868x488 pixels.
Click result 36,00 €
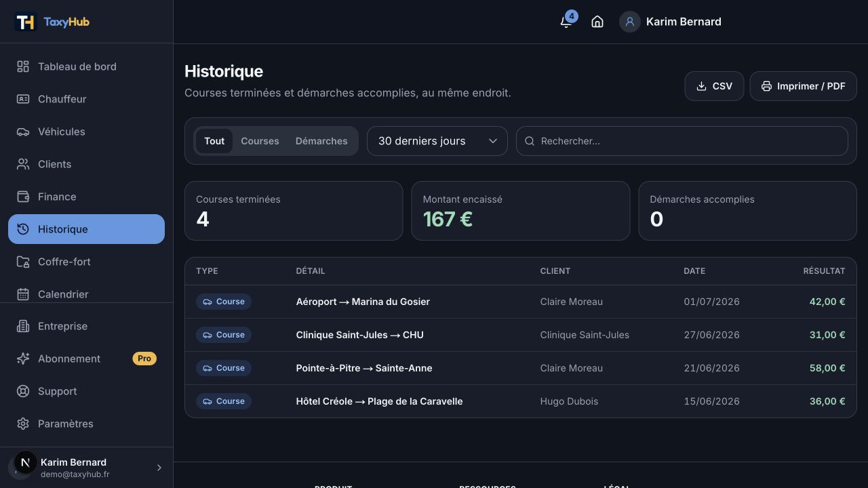click(827, 401)
